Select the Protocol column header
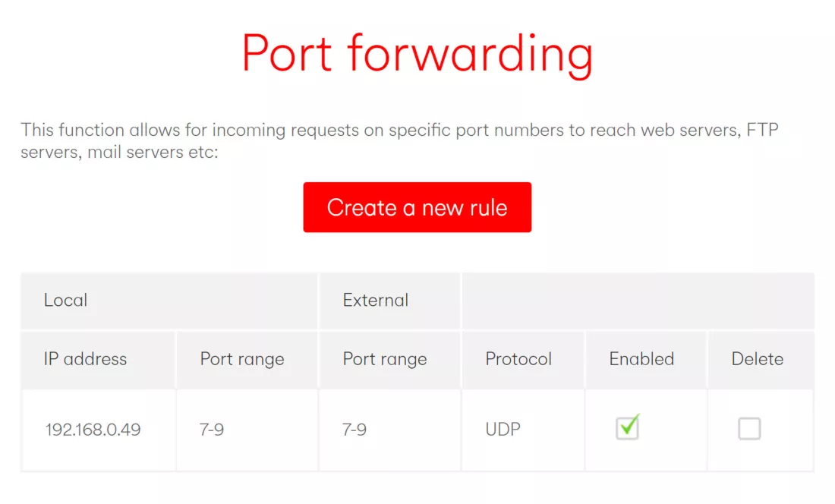Viewport: 835px width, 504px height. click(x=518, y=359)
